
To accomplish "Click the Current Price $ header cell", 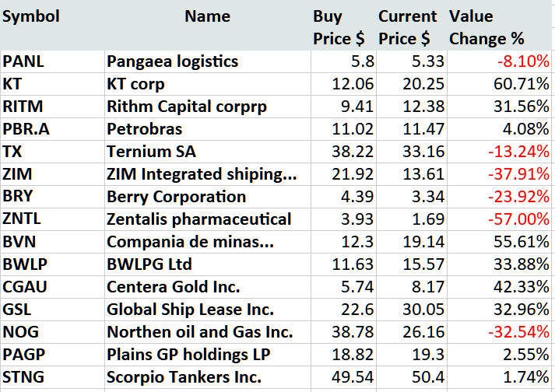I will 407,27.
